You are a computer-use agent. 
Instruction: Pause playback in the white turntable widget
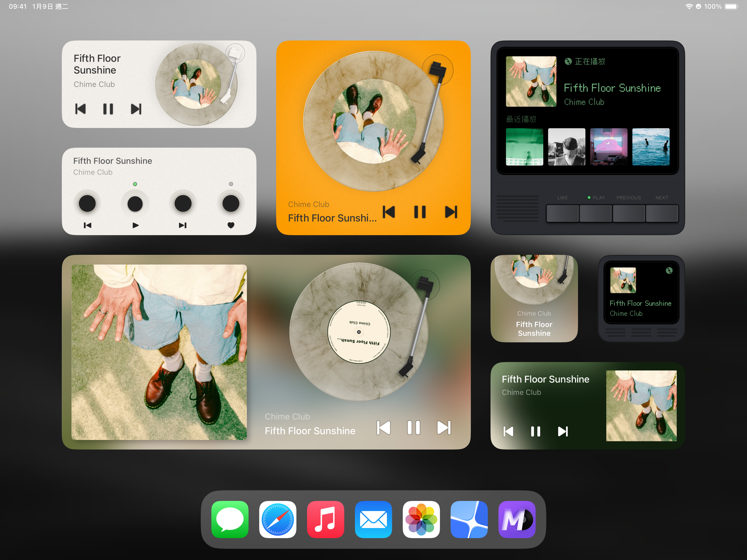click(x=108, y=109)
